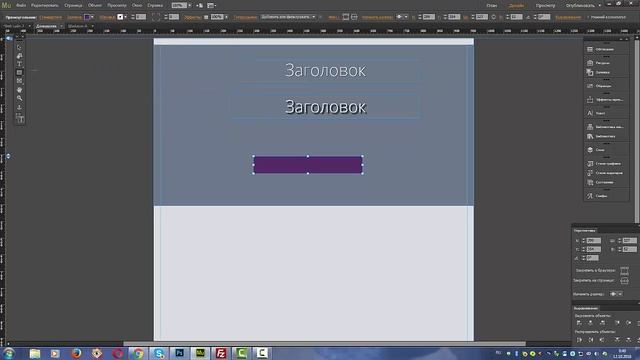
Task: Click the rotation angle field in Transform panel
Action: (x=592, y=258)
